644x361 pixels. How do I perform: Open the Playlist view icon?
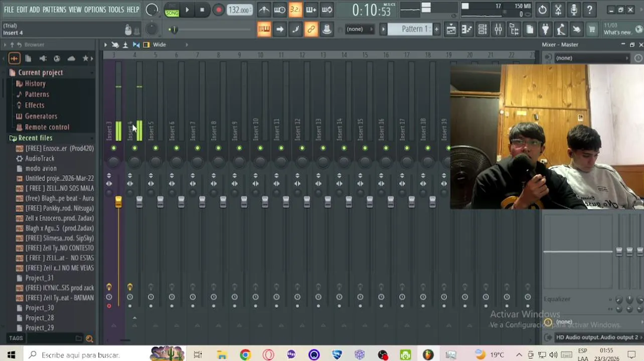451,29
